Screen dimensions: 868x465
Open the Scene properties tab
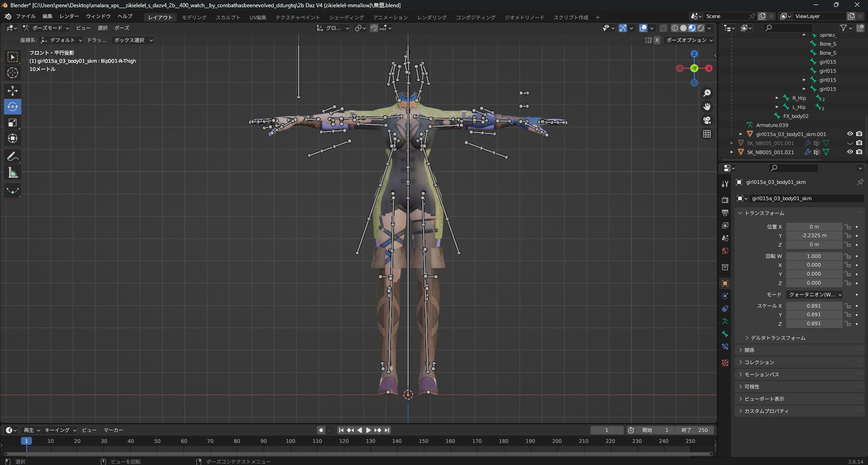(725, 238)
